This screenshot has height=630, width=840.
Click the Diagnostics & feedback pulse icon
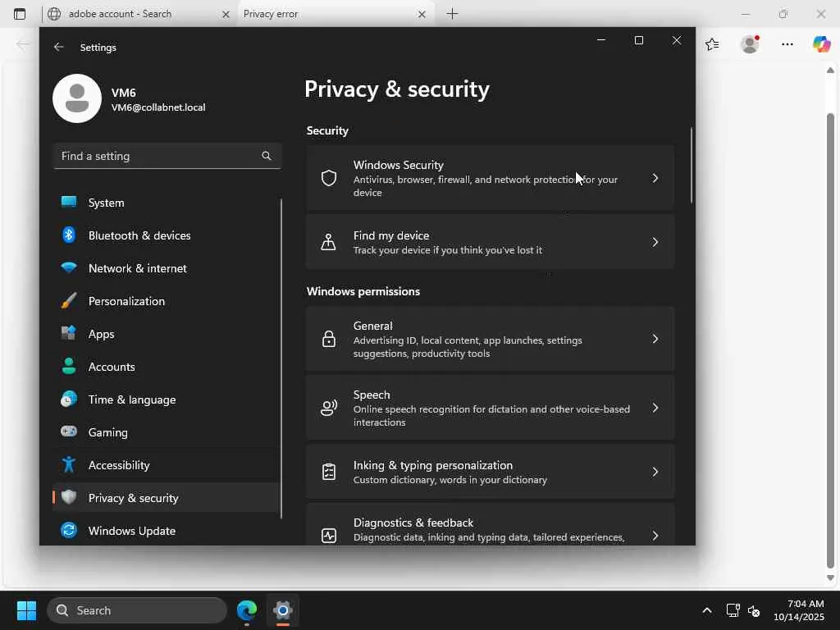click(328, 535)
